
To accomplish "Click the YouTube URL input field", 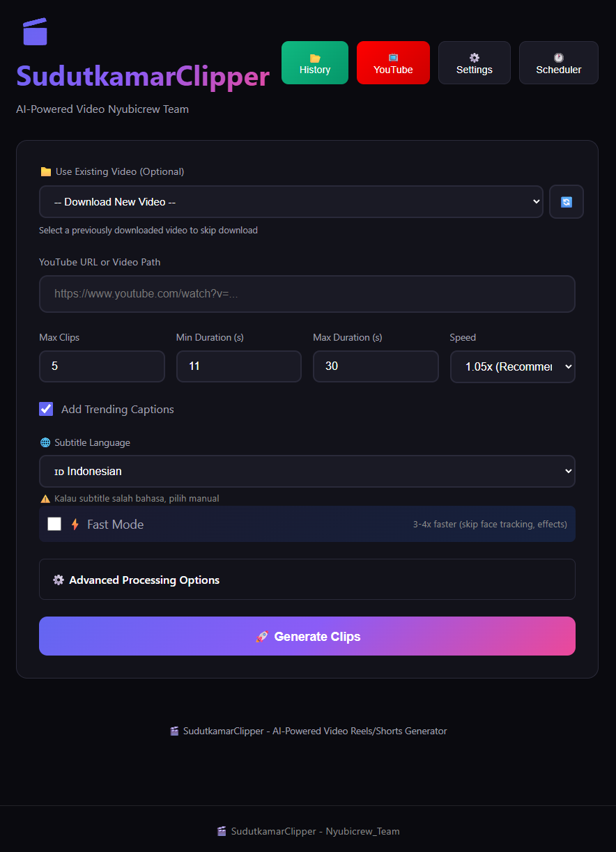I will pyautogui.click(x=307, y=293).
